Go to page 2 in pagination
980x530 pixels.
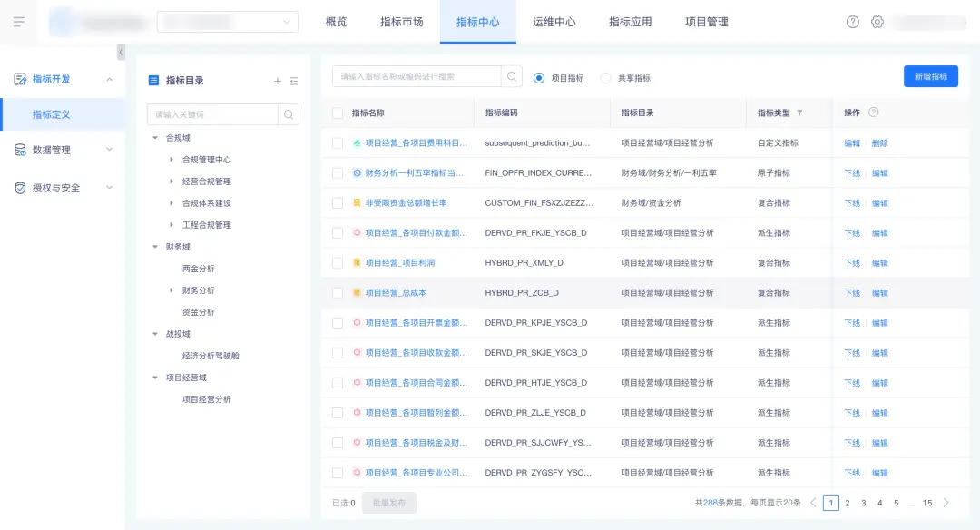(x=848, y=503)
